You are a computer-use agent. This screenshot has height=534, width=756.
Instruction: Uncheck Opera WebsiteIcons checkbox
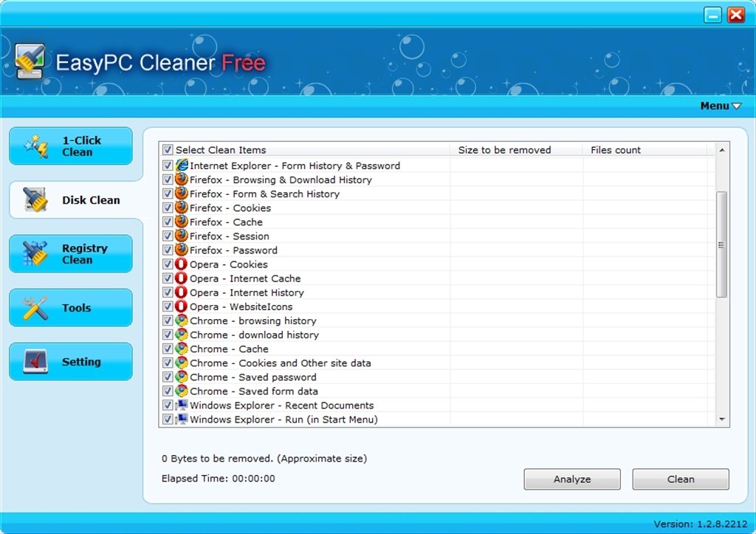click(168, 307)
